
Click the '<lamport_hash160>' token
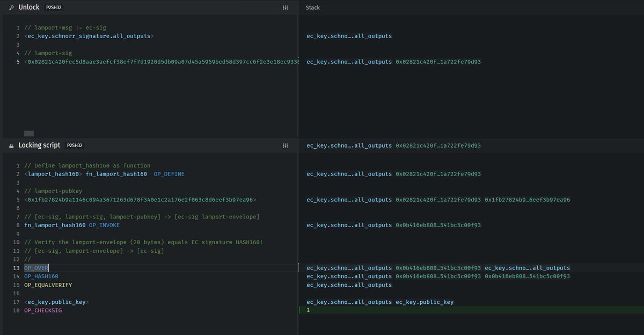point(53,174)
